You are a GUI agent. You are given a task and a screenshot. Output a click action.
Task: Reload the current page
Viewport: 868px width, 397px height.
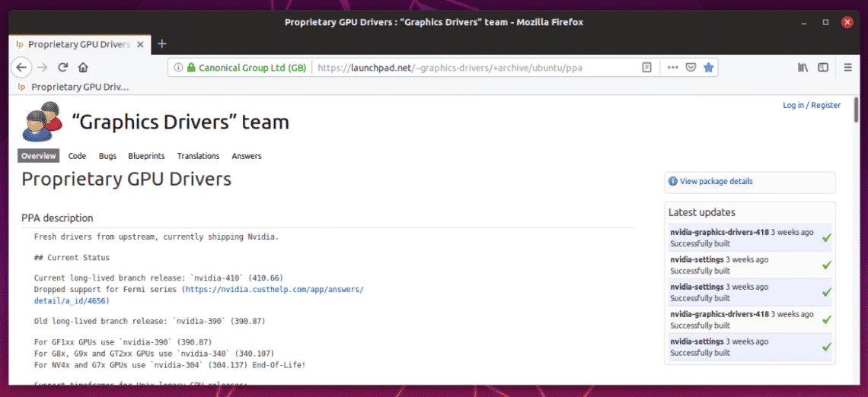(63, 68)
